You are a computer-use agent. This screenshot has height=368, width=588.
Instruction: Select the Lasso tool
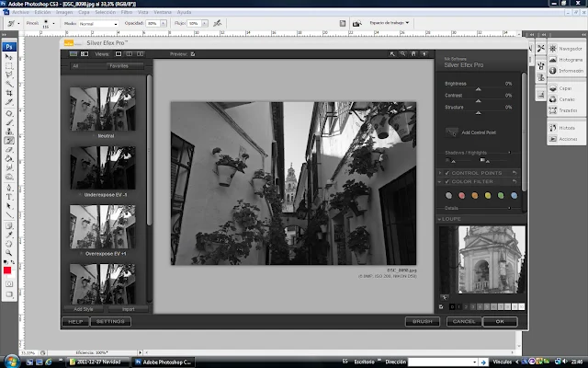(x=8, y=75)
